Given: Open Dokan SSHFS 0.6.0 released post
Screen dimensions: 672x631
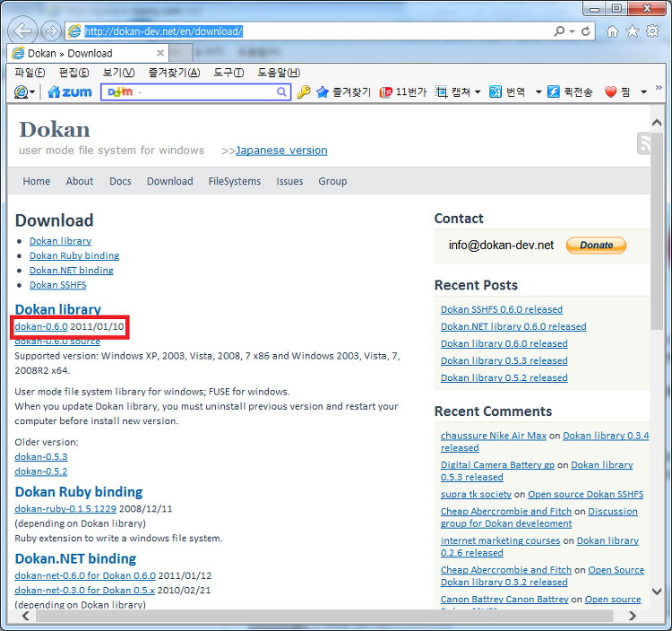Looking at the screenshot, I should (502, 309).
